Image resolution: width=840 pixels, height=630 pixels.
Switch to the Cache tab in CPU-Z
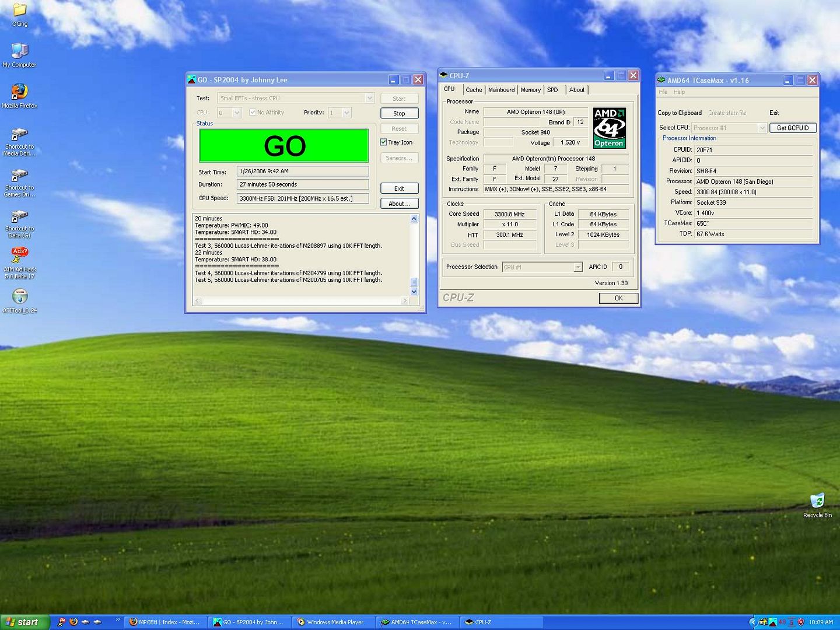coord(474,90)
